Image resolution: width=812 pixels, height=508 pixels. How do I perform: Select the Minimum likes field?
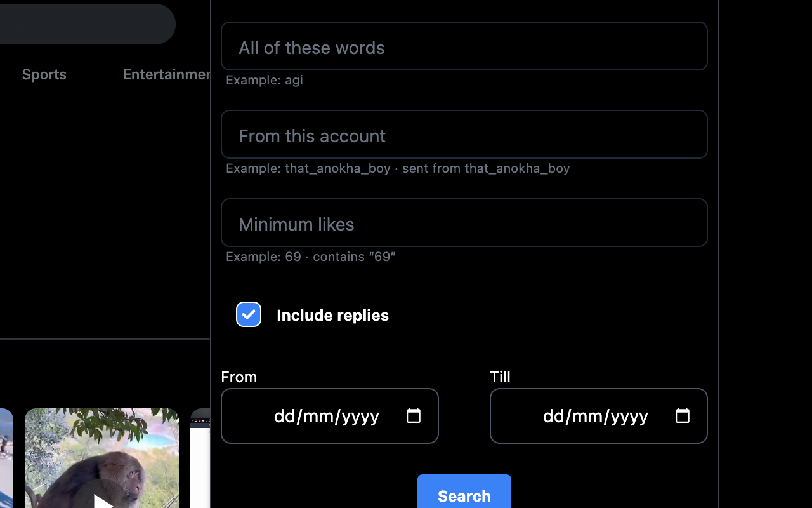coord(464,222)
